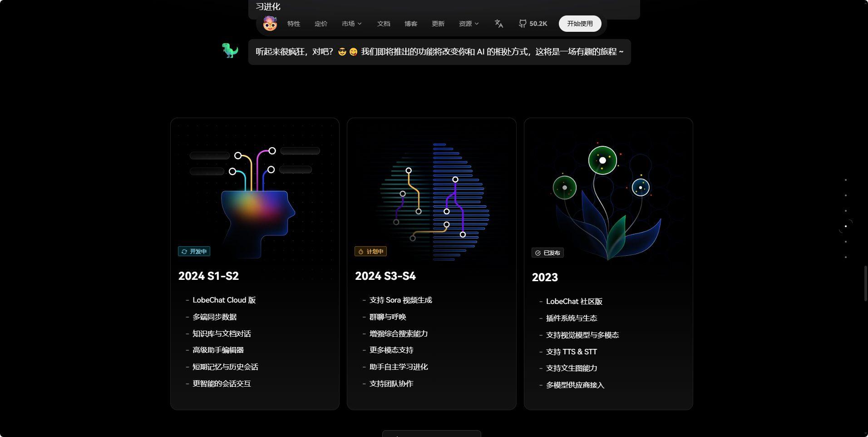Select the last section indicator dot
Screen dimensions: 868x437
(846, 257)
